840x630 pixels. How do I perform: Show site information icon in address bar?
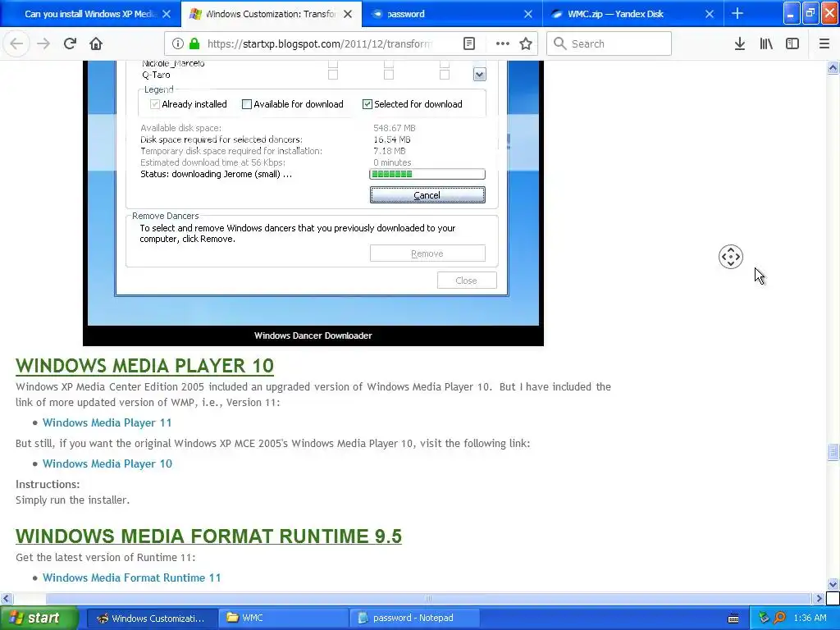click(x=178, y=43)
